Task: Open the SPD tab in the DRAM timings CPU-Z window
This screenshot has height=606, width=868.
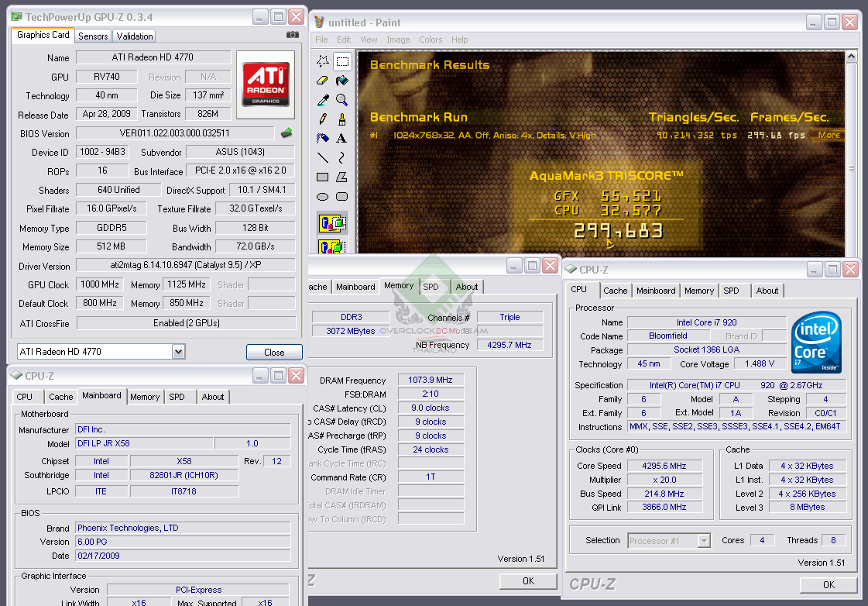Action: (x=431, y=287)
